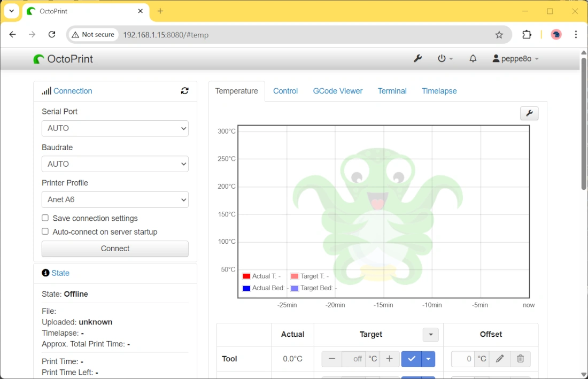The image size is (588, 379).
Task: Click the OctoPrint logo in navbar
Action: coord(63,59)
